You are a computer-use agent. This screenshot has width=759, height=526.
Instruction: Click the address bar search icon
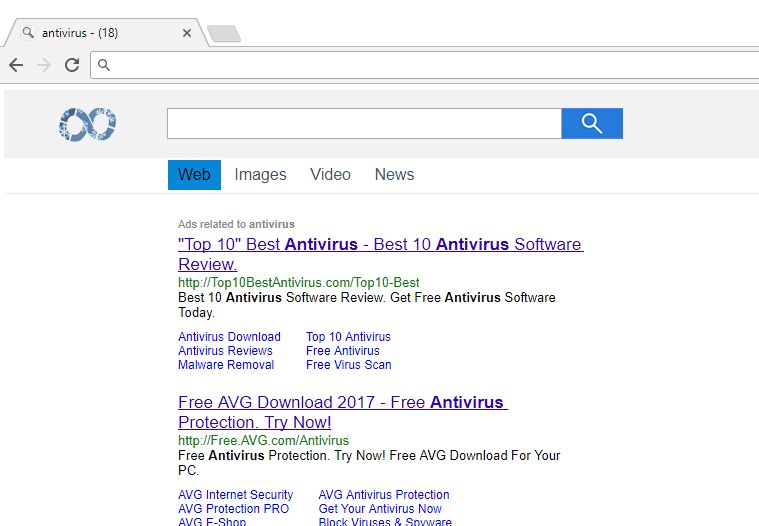104,66
